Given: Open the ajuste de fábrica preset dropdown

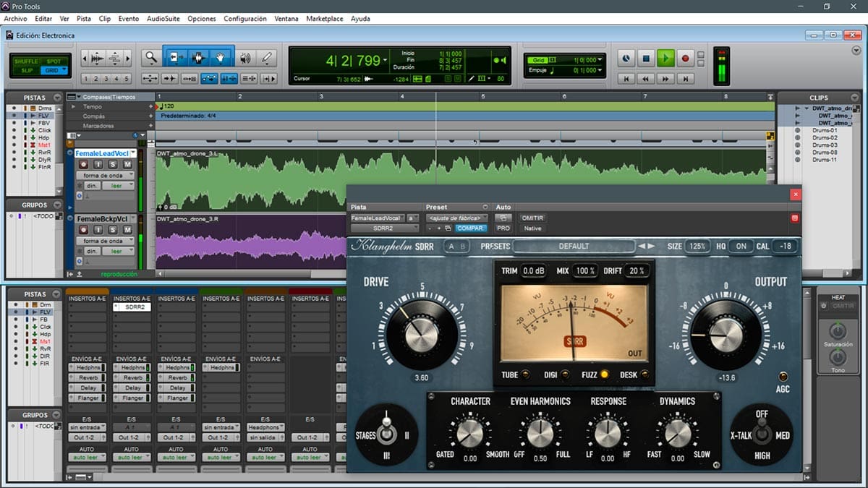Looking at the screenshot, I should (x=456, y=218).
